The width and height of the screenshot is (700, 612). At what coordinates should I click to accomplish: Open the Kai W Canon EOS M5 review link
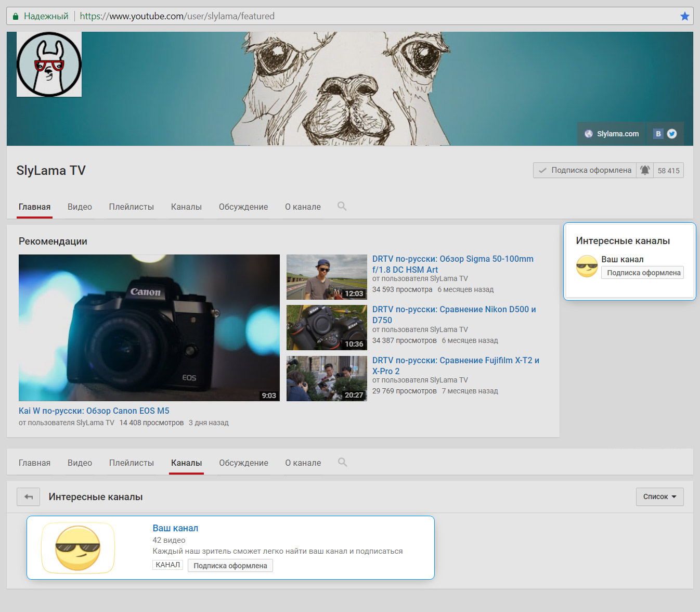(x=94, y=411)
